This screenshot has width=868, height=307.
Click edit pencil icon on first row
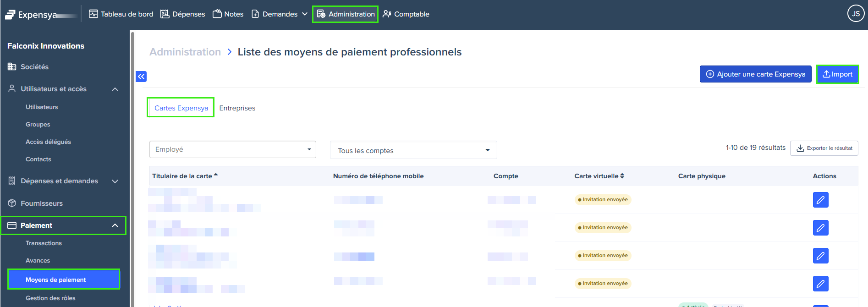tap(820, 200)
